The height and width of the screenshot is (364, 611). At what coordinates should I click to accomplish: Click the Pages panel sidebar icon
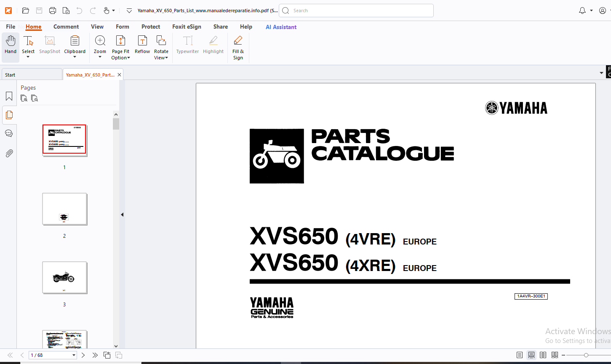pyautogui.click(x=9, y=115)
